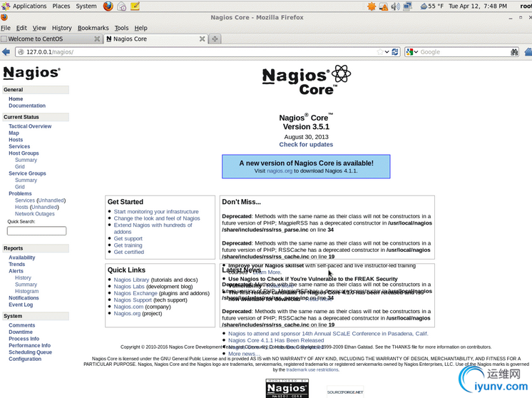Open the Event Log link

(x=21, y=305)
